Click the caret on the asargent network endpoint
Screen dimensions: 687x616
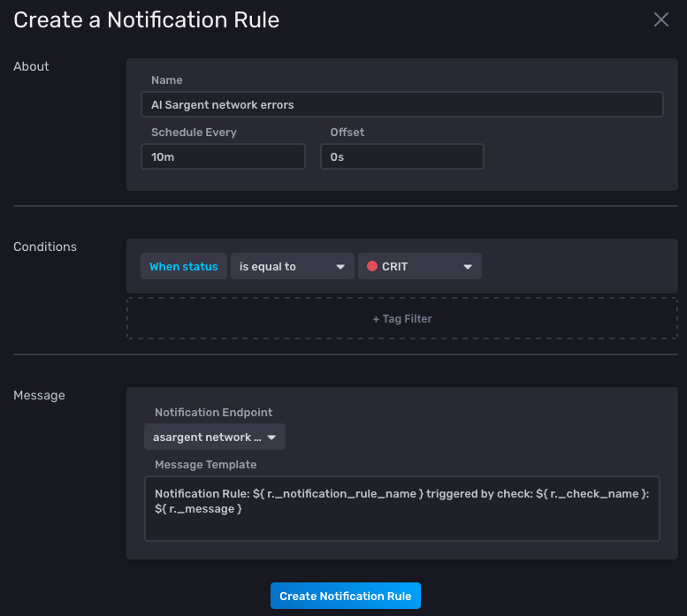click(271, 437)
